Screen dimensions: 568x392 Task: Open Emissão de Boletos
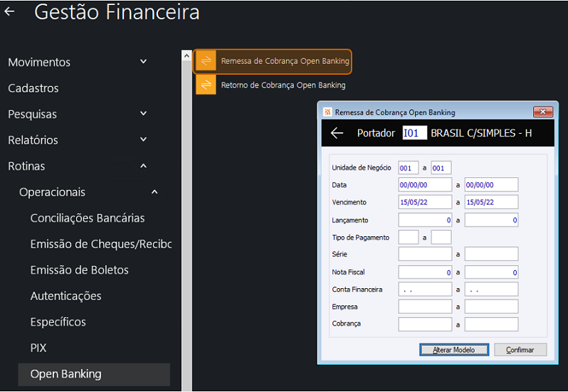(x=79, y=270)
